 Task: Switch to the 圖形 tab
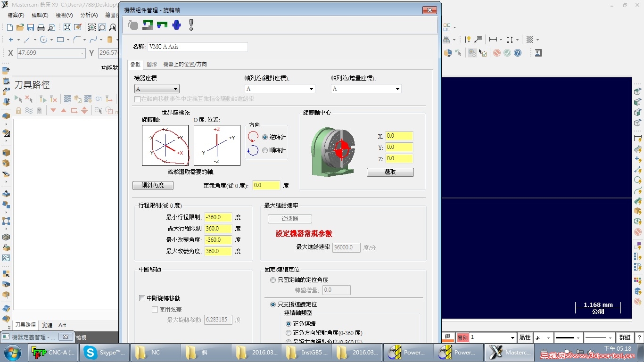click(x=152, y=64)
